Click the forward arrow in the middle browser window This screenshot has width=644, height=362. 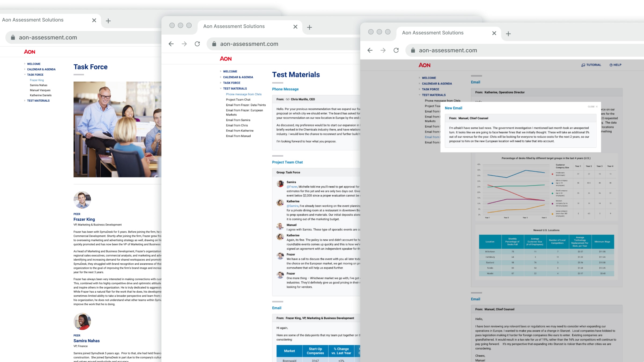[x=184, y=44]
